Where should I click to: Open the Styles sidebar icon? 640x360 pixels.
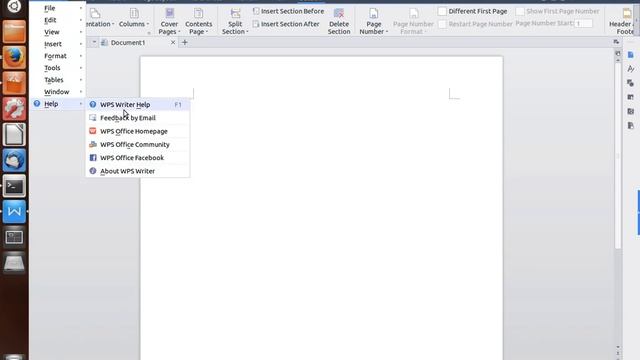click(x=631, y=69)
